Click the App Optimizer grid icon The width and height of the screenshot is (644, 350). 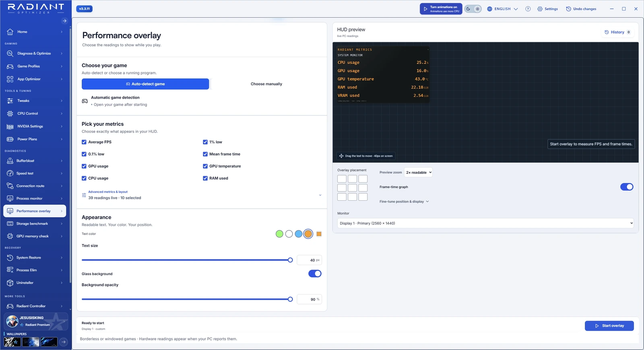point(10,79)
